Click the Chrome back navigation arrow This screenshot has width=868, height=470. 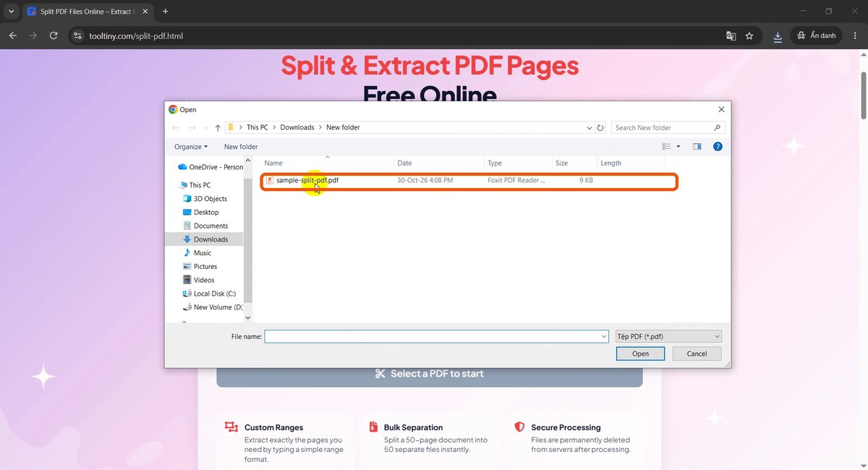[13, 35]
